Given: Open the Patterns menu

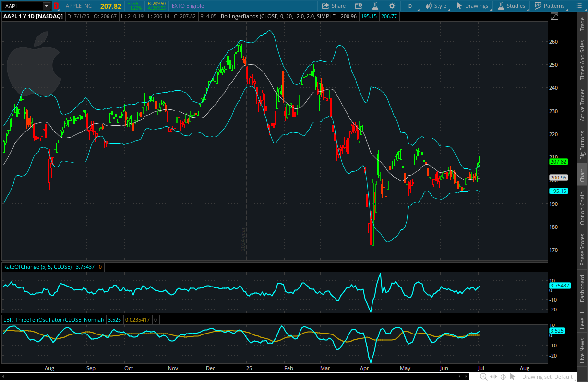Looking at the screenshot, I should (x=550, y=6).
